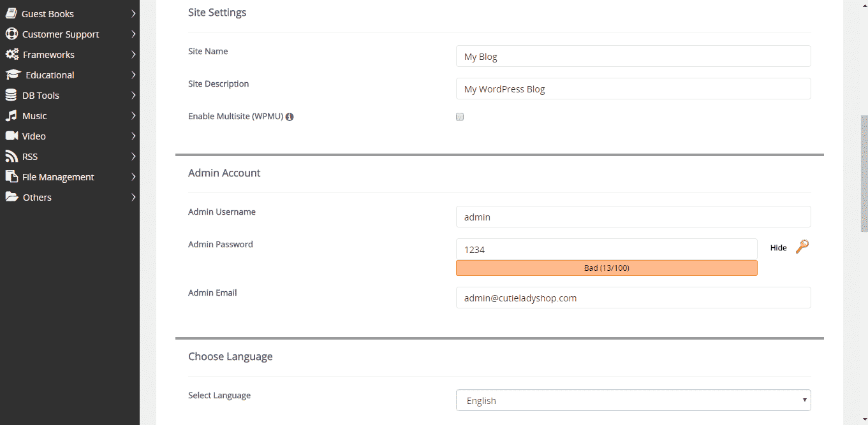Image resolution: width=868 pixels, height=425 pixels.
Task: Click the Video sidebar label
Action: coord(34,136)
